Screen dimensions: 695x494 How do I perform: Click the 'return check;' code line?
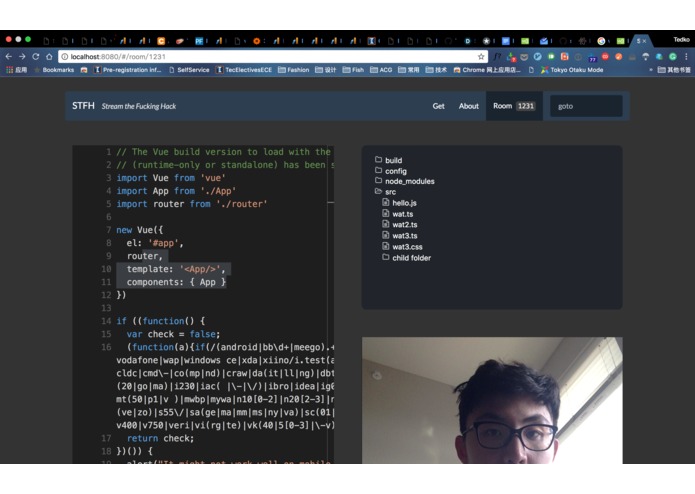[x=160, y=439]
